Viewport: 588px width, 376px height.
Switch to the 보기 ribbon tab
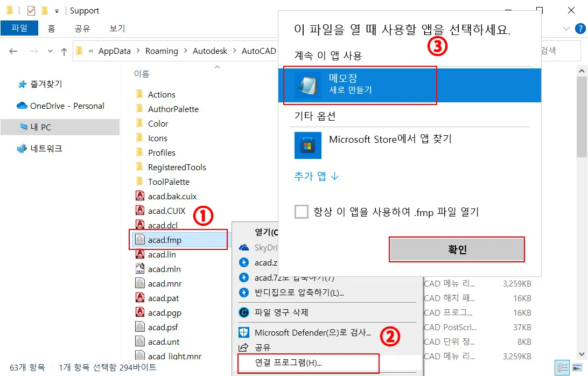point(117,29)
